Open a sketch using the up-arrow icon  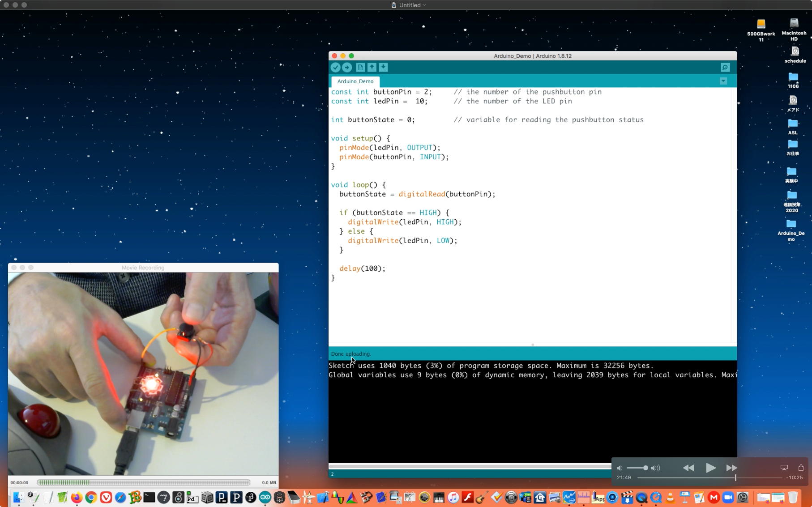click(x=372, y=67)
